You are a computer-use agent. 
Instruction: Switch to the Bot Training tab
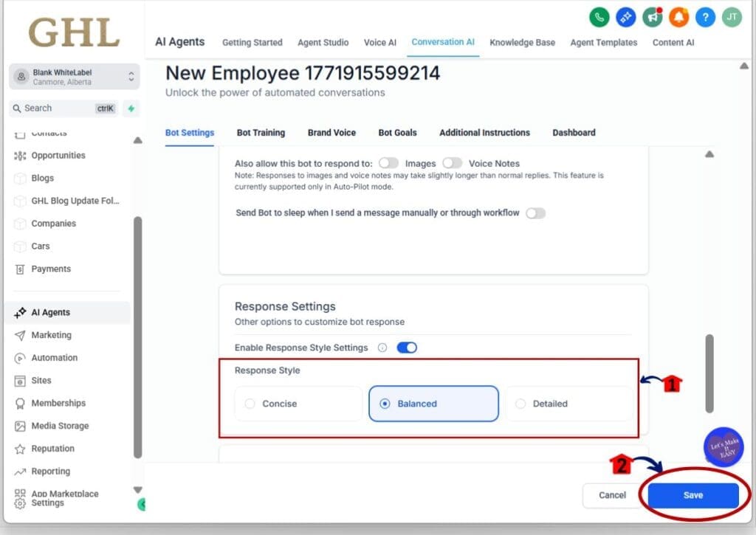coord(261,133)
